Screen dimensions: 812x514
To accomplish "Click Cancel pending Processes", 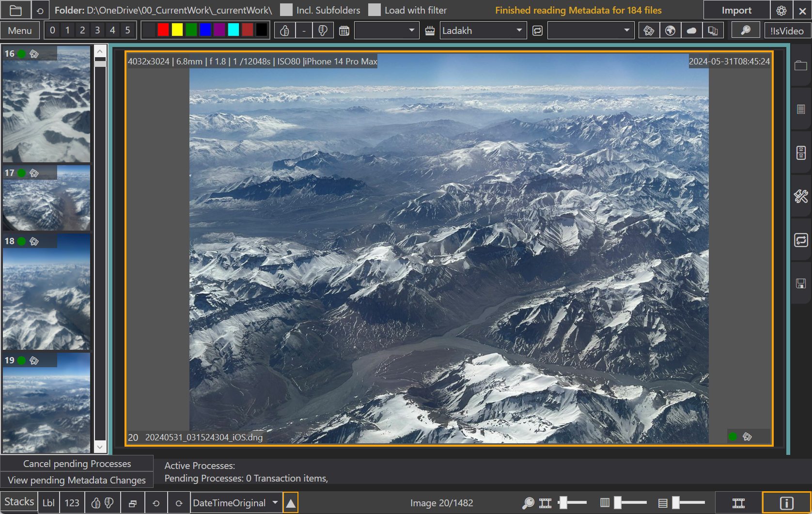I will click(77, 464).
